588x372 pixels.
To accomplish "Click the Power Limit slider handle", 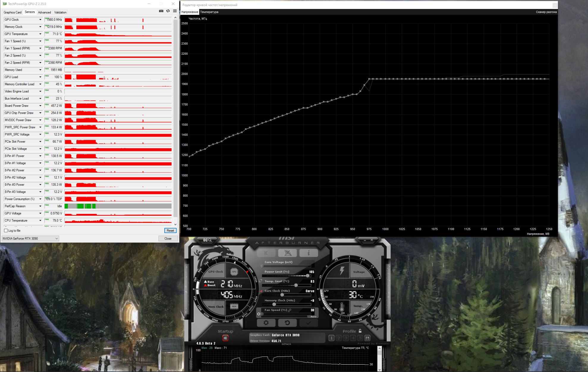I will point(307,276).
